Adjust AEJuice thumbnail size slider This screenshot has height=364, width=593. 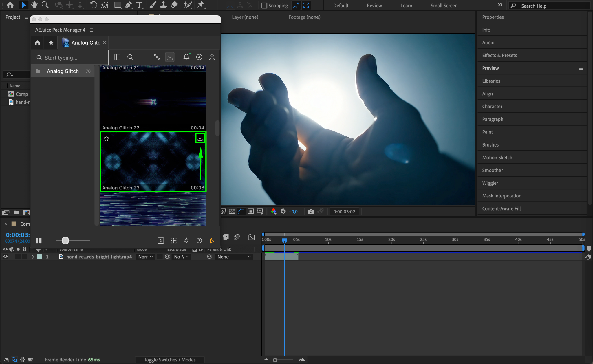pyautogui.click(x=65, y=240)
